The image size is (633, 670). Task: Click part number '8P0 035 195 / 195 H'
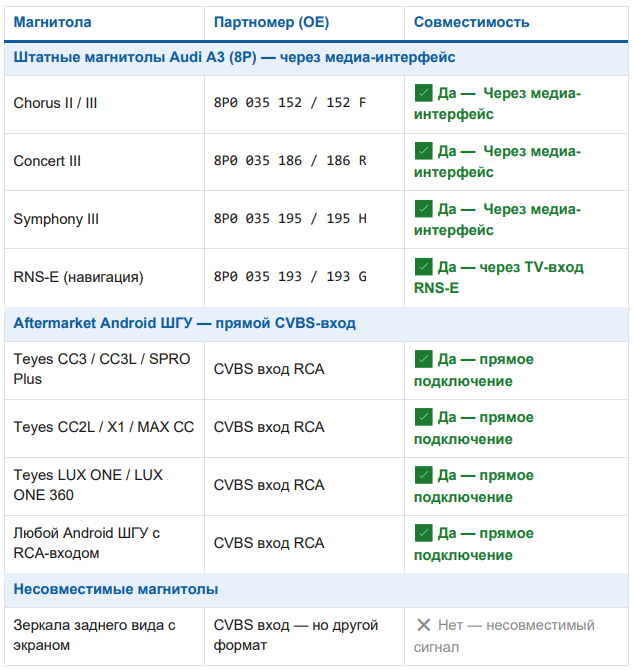click(290, 219)
